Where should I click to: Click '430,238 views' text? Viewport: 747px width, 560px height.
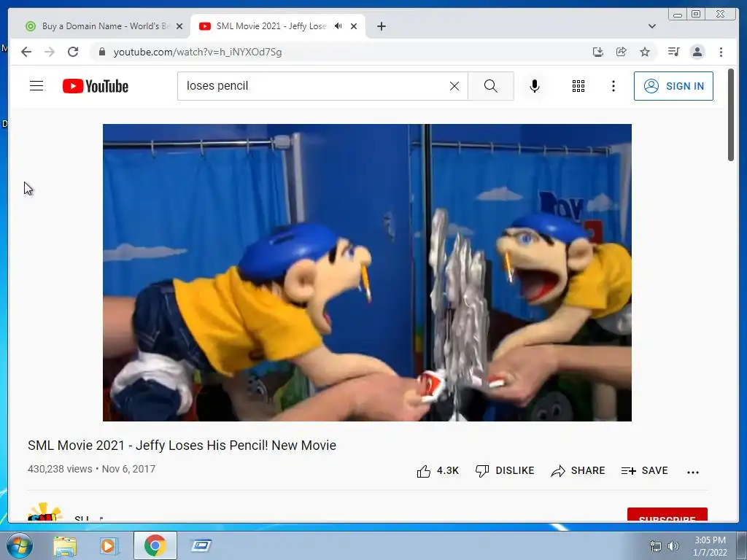tap(60, 469)
